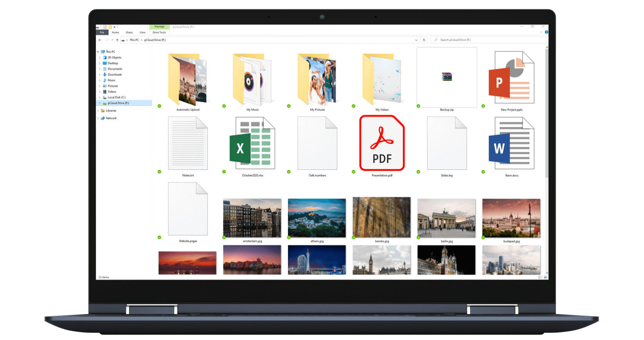Click the vertical scrollbar up arrow
The image size is (644, 340).
click(547, 47)
